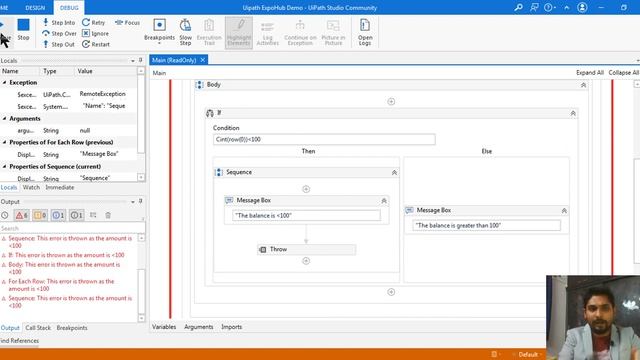Collapse the Exception group in Locals
This screenshot has width=640, height=360.
tap(4, 82)
